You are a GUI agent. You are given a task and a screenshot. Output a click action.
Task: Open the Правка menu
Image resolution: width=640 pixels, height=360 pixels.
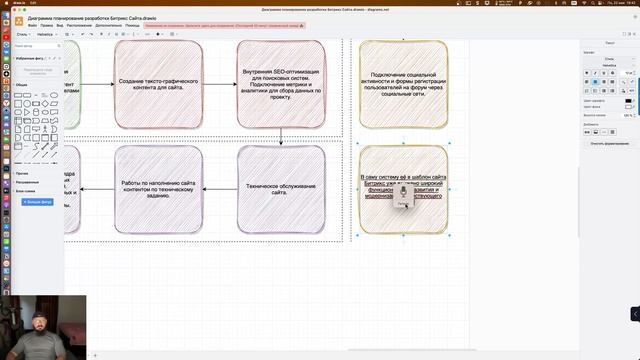point(47,26)
